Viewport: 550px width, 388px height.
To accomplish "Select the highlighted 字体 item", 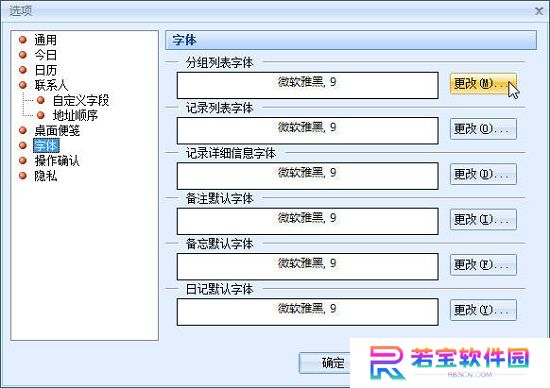I will click(46, 146).
